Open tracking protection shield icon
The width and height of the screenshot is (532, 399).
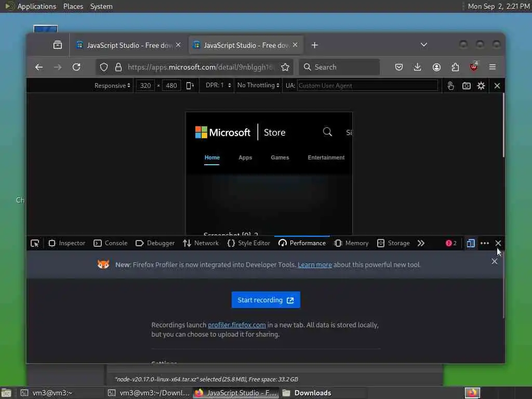pos(104,67)
